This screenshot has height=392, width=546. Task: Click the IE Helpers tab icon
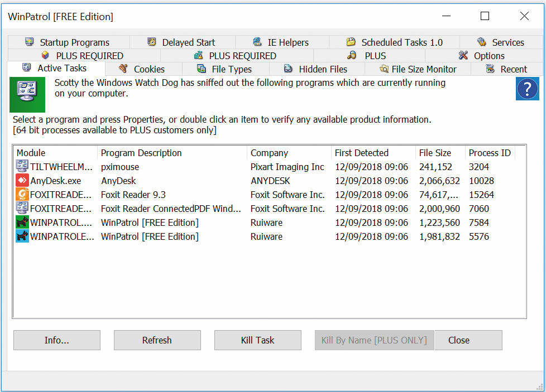[257, 42]
